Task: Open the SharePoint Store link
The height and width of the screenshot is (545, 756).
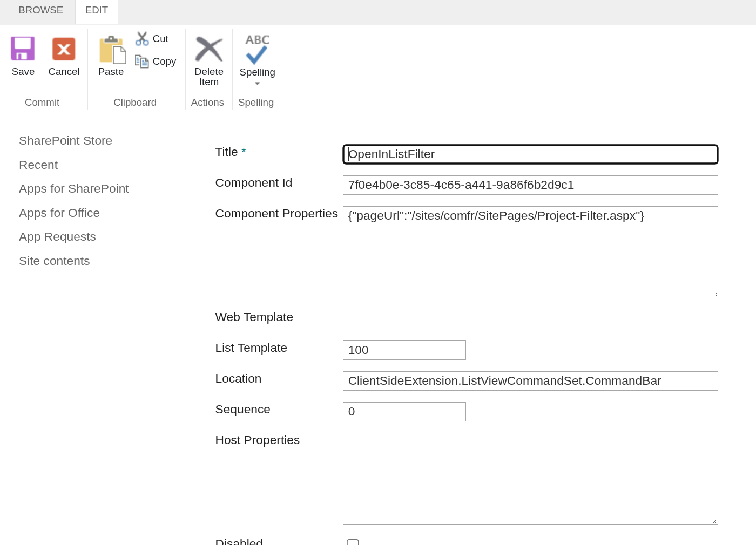Action: click(x=65, y=141)
